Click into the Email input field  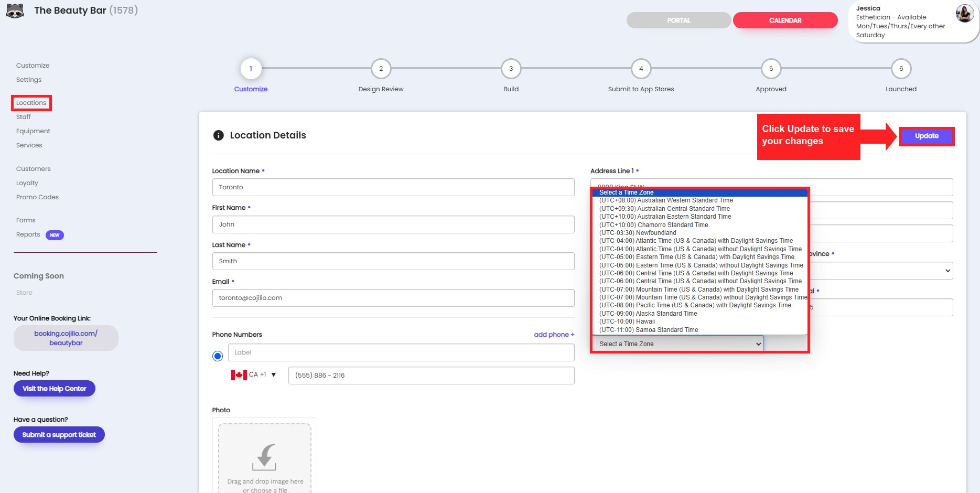[x=393, y=298]
